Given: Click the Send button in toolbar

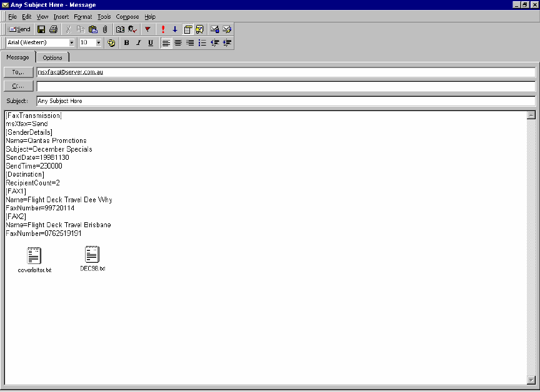Looking at the screenshot, I should pyautogui.click(x=19, y=29).
